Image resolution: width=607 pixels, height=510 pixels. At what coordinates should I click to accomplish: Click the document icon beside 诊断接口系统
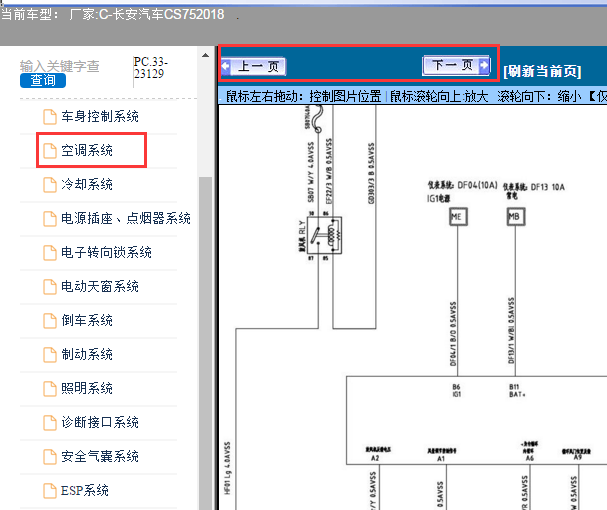tap(50, 422)
